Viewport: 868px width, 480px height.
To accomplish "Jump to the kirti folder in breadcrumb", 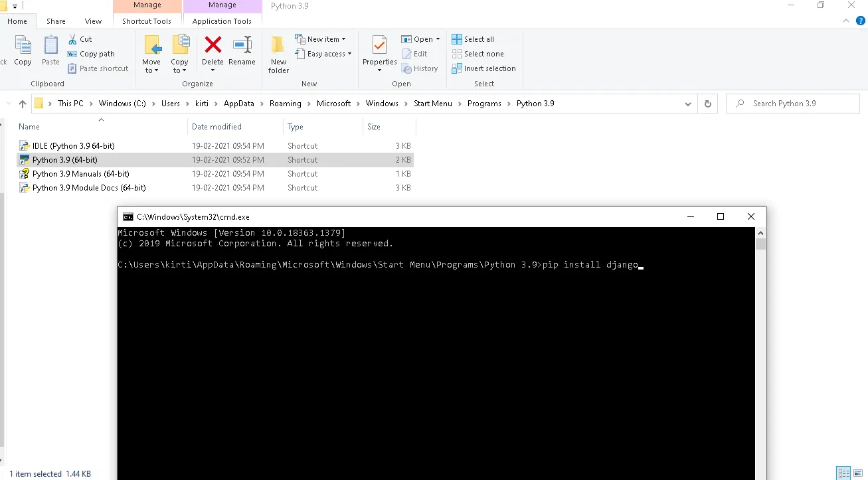I will [x=201, y=104].
